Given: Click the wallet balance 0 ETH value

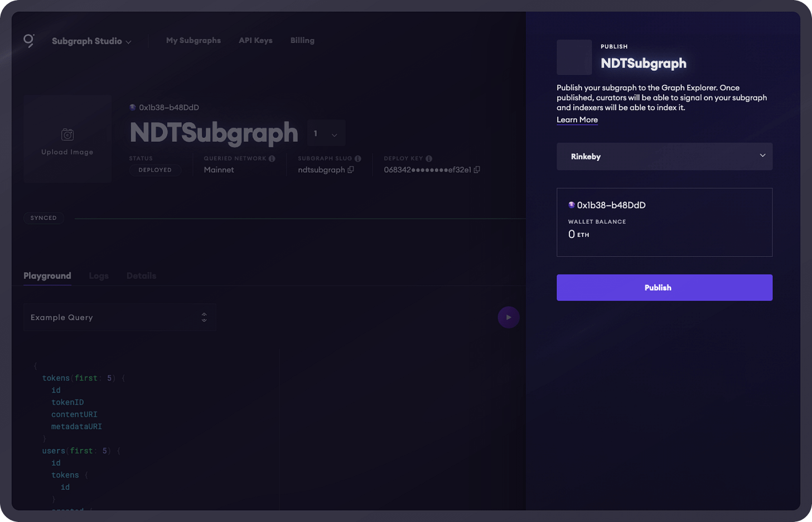Looking at the screenshot, I should click(x=578, y=234).
